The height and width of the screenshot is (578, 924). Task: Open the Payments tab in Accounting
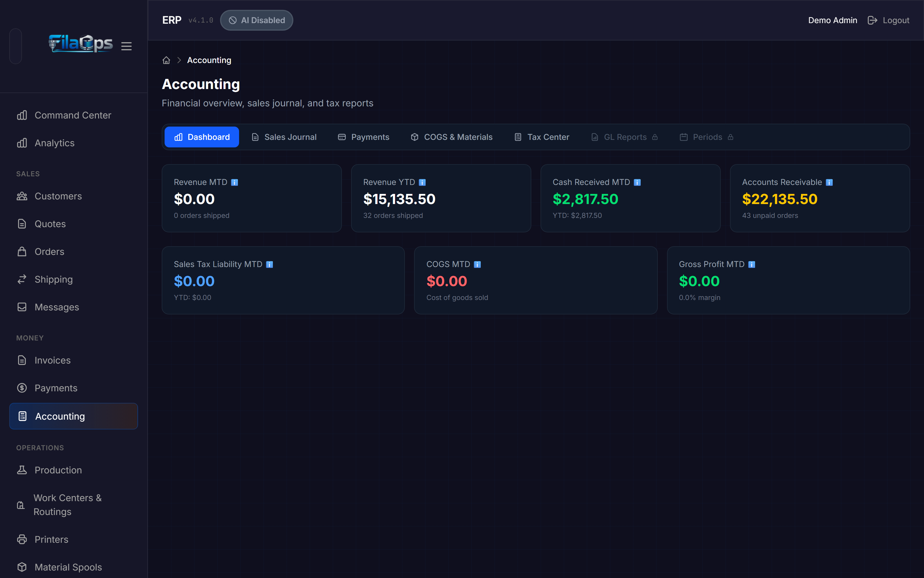click(364, 137)
